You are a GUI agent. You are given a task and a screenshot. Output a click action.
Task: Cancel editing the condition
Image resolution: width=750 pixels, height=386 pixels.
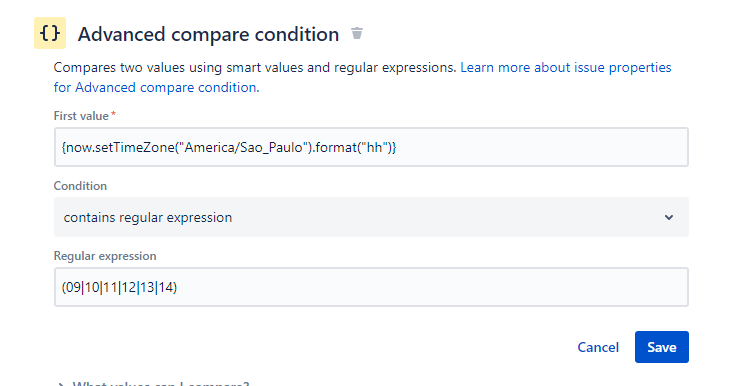pos(598,347)
